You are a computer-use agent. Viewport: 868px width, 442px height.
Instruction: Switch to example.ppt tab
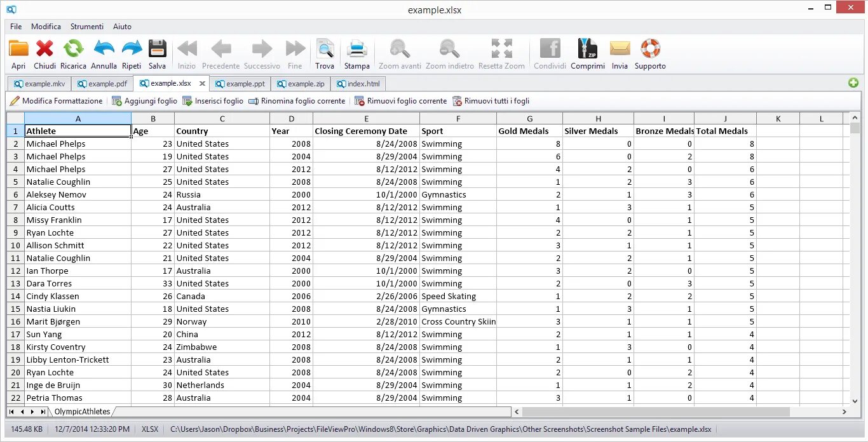click(x=240, y=84)
